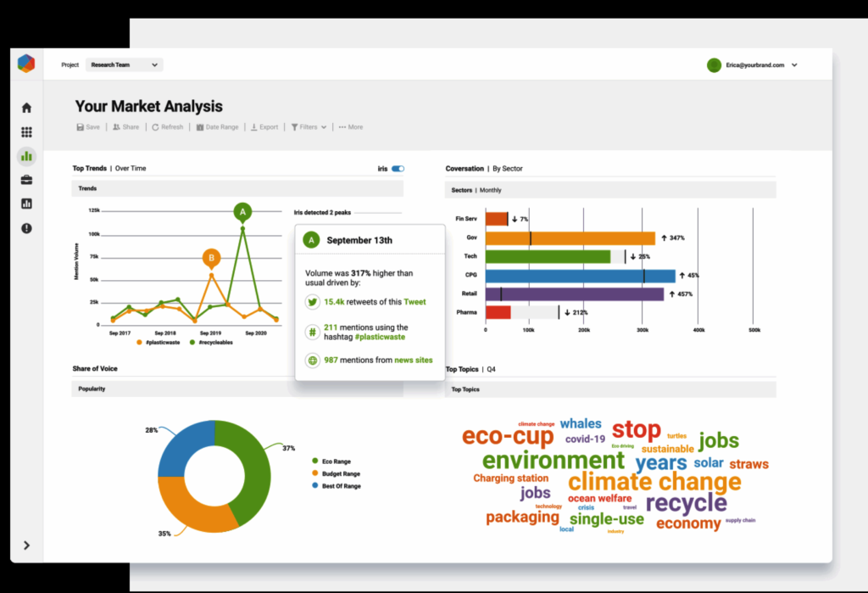The width and height of the screenshot is (868, 593).
Task: Select the bar chart analytics sidebar icon
Action: pos(26,156)
